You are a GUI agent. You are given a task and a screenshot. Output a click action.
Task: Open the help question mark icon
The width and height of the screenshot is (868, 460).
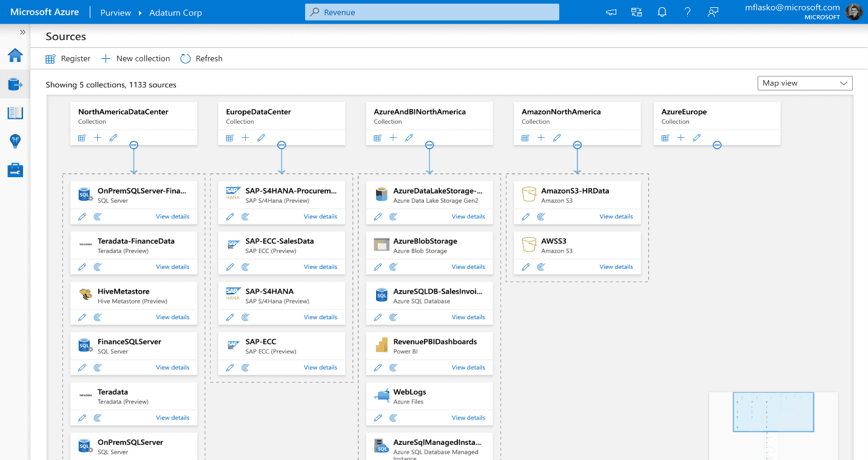coord(687,12)
